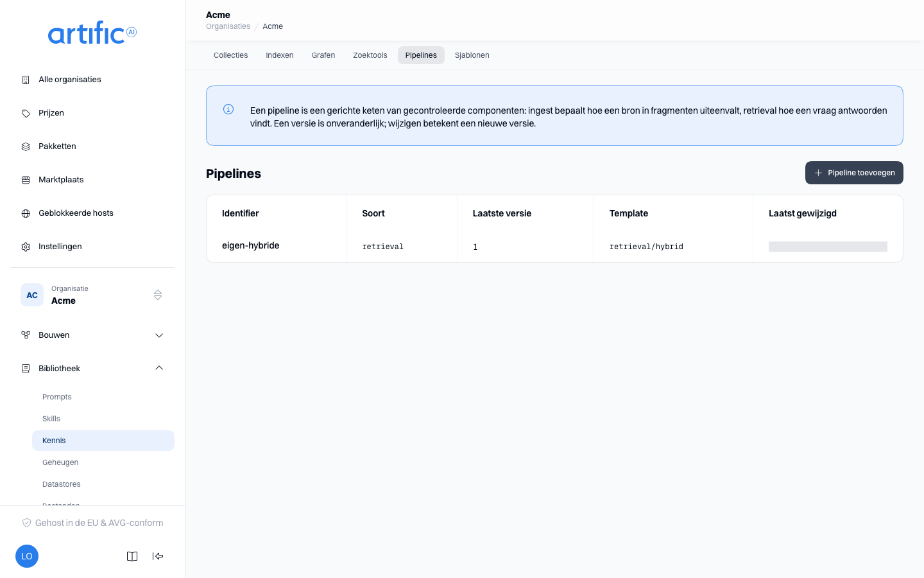Expand the Bouwen section chevron
924x578 pixels.
tap(159, 335)
